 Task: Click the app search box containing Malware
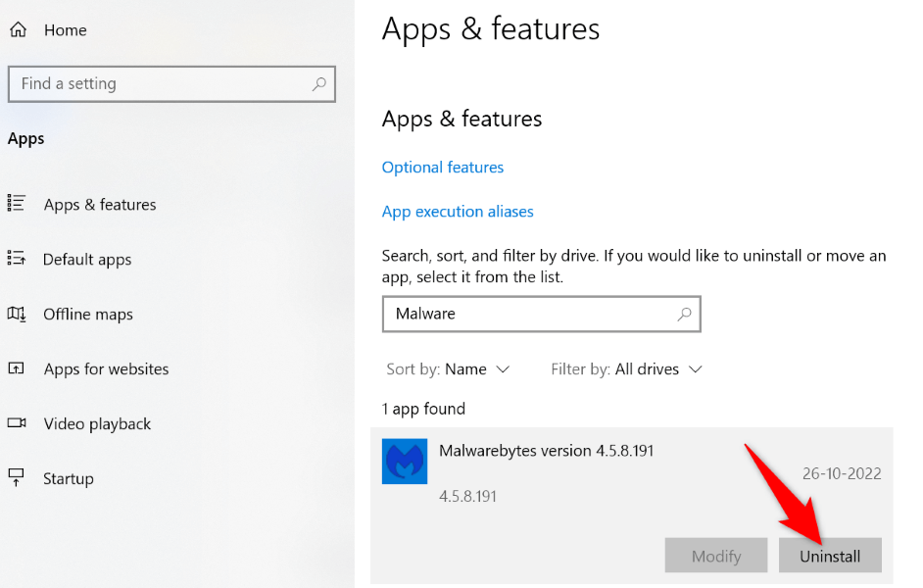tap(529, 315)
